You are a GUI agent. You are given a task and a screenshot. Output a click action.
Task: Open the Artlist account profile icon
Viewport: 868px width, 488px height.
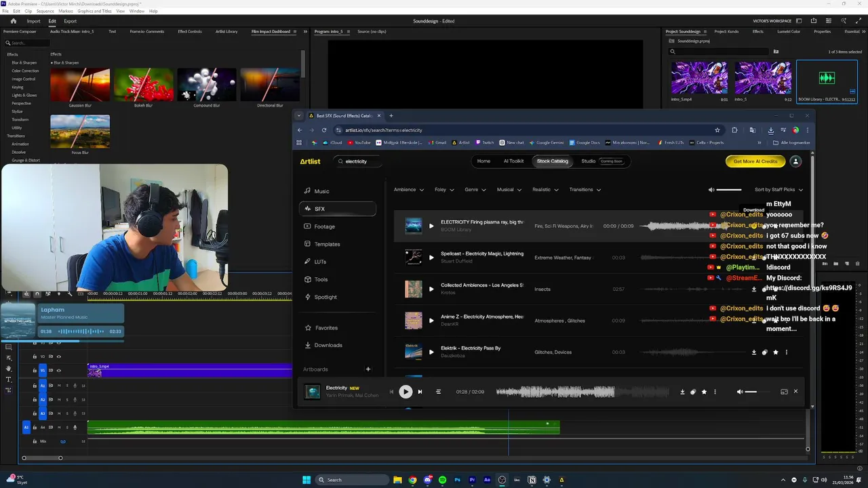coord(795,161)
